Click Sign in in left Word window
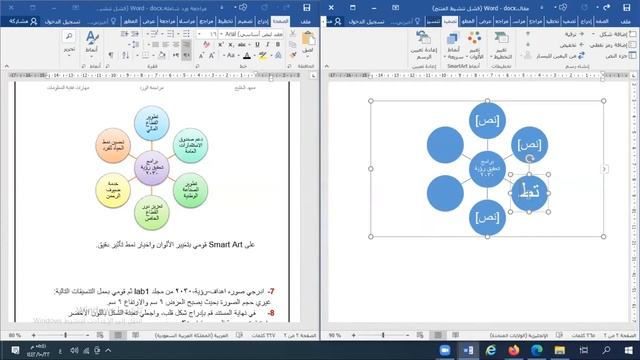The height and width of the screenshot is (360, 640). point(62,21)
